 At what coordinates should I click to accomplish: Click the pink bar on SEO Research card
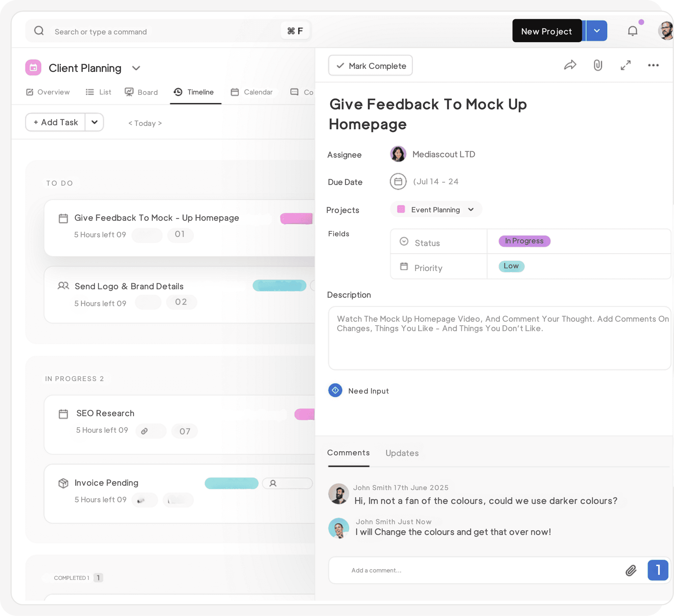tap(304, 414)
